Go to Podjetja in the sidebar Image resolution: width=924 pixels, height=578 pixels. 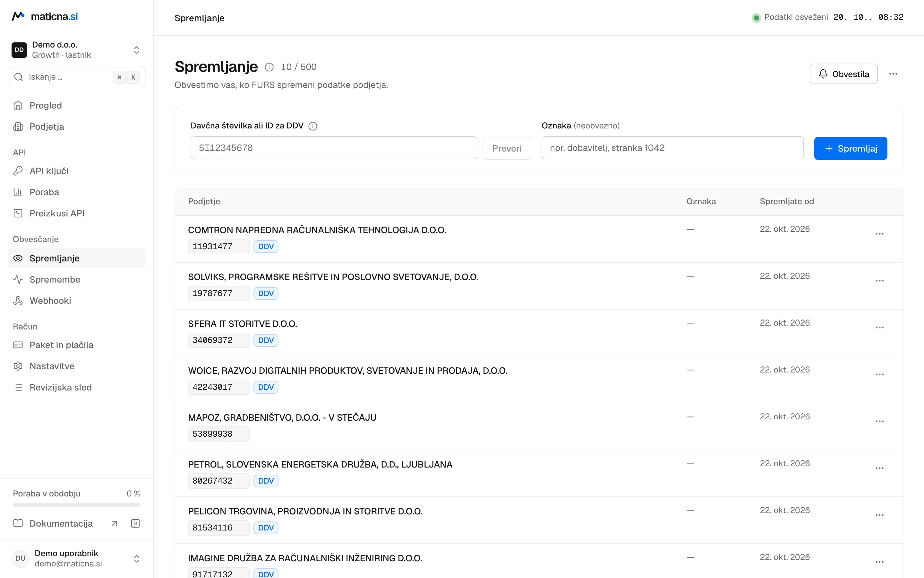pyautogui.click(x=76, y=127)
